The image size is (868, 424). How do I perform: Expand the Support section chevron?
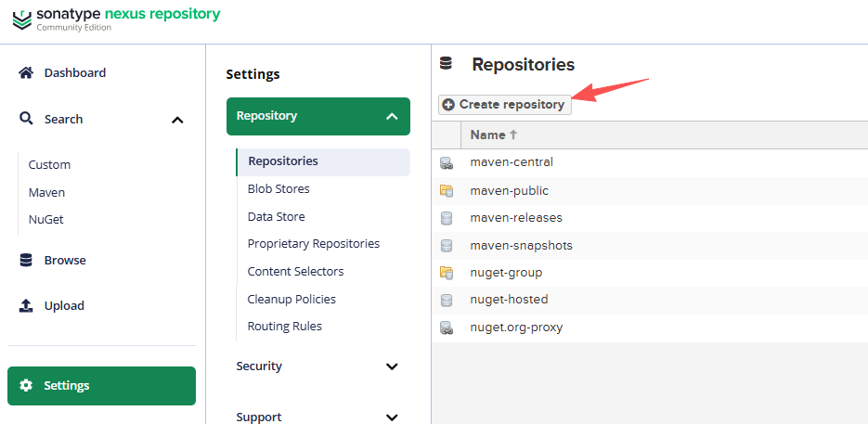[x=392, y=418]
